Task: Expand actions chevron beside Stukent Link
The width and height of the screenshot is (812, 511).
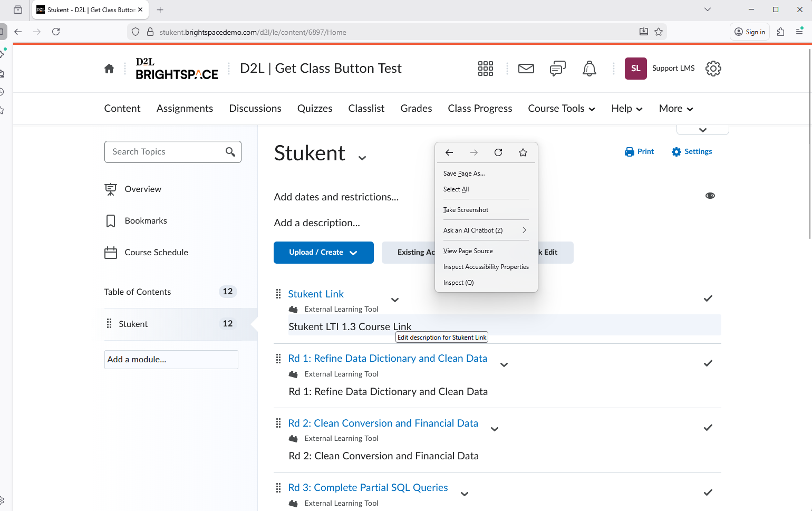Action: (394, 300)
